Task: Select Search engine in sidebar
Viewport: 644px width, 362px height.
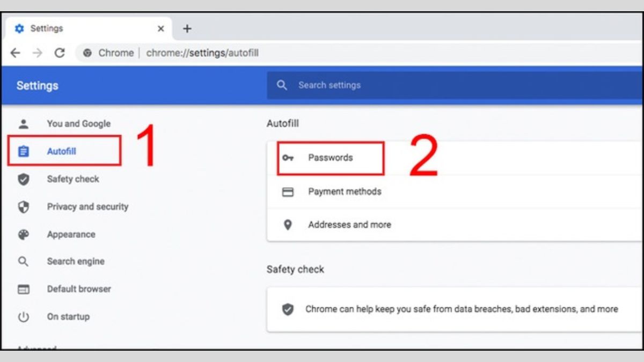Action: pyautogui.click(x=76, y=262)
